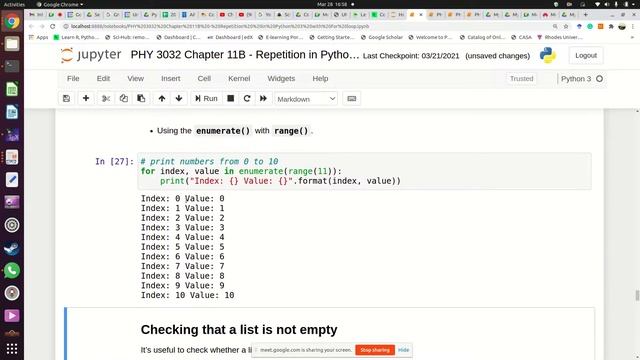Open WhatsApp from the dock

(12, 271)
